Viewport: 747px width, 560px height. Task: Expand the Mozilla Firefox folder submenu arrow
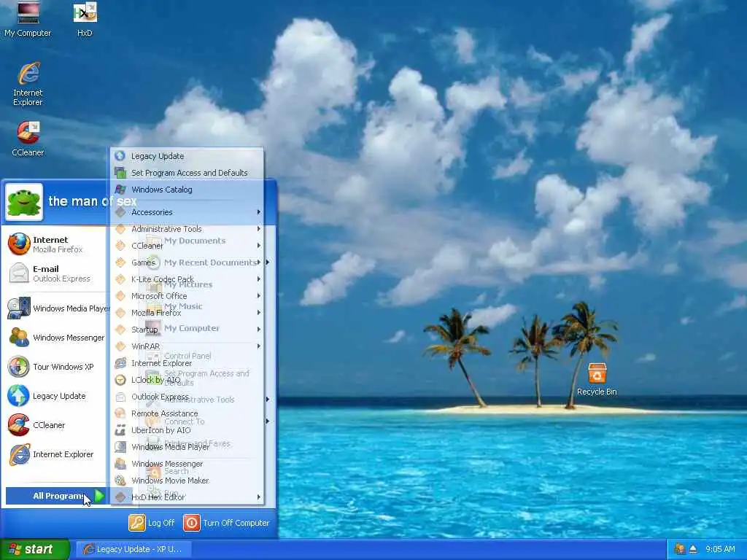click(259, 312)
